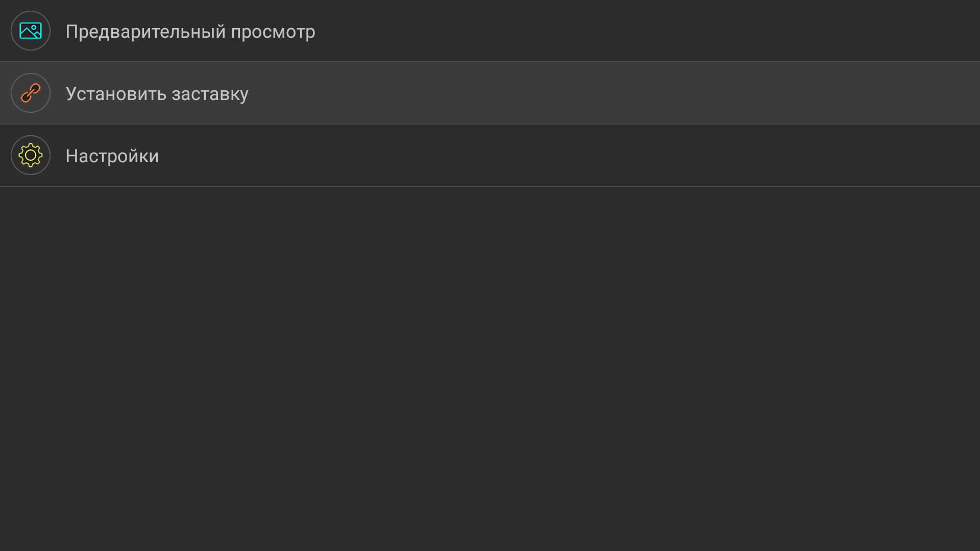
Task: Click the Установить заставку text label
Action: (x=157, y=94)
